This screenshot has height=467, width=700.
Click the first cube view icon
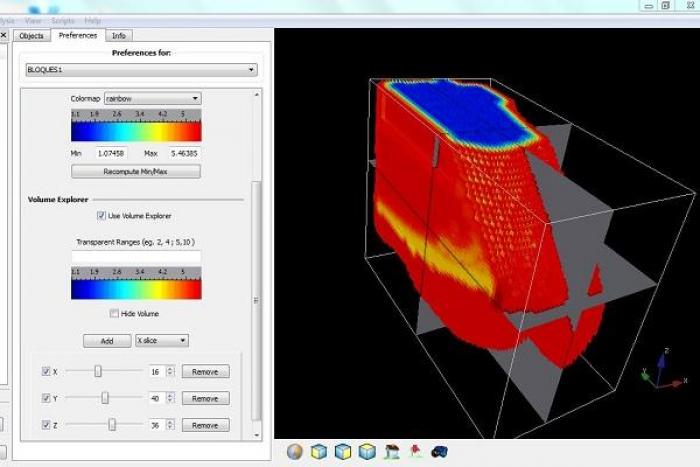[319, 452]
